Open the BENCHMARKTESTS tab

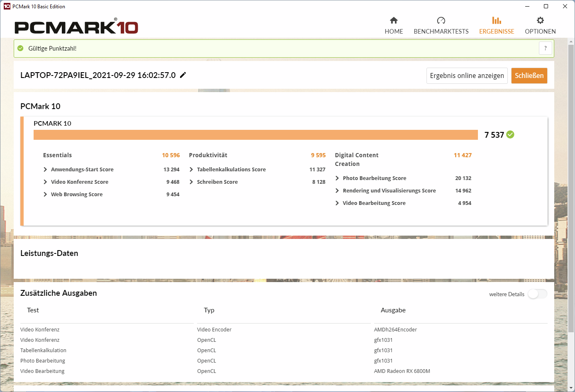coord(441,26)
